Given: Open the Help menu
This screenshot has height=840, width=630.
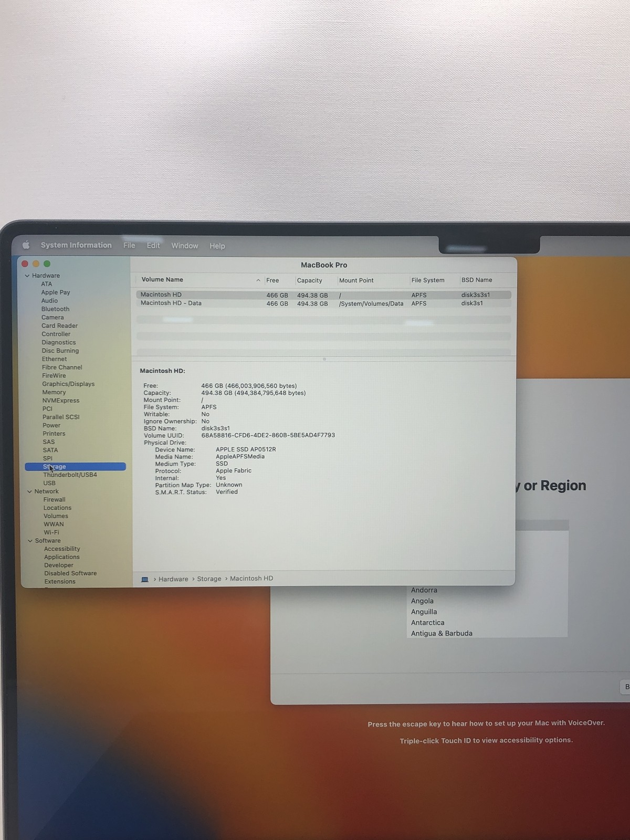Looking at the screenshot, I should coord(217,246).
